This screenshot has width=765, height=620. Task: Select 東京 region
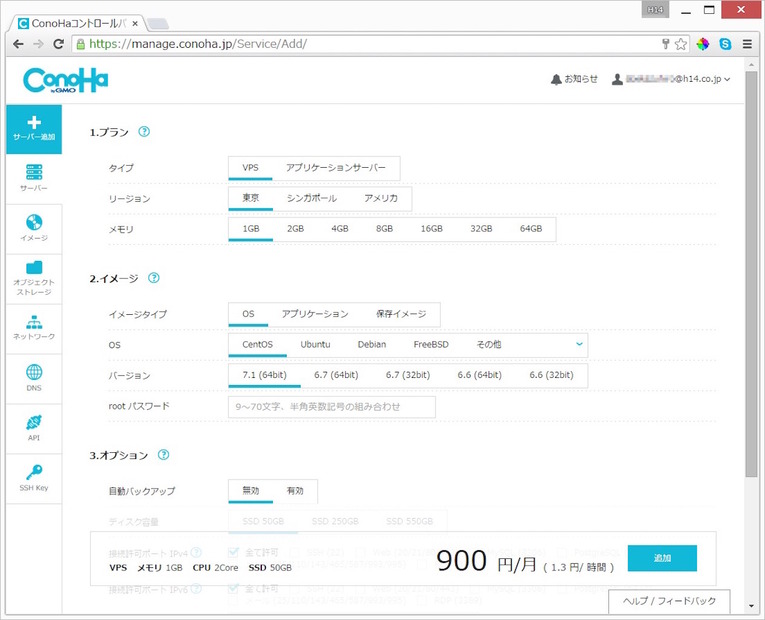coord(251,198)
